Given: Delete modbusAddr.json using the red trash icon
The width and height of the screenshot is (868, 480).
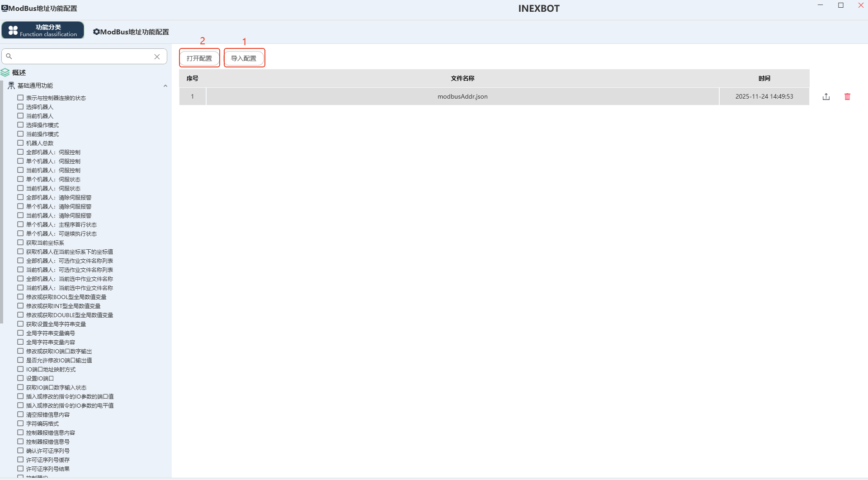Looking at the screenshot, I should pyautogui.click(x=847, y=96).
